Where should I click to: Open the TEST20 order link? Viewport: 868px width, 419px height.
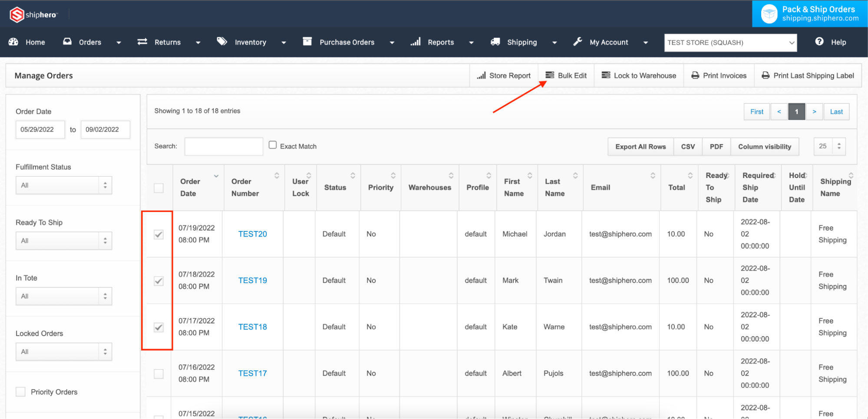tap(253, 234)
